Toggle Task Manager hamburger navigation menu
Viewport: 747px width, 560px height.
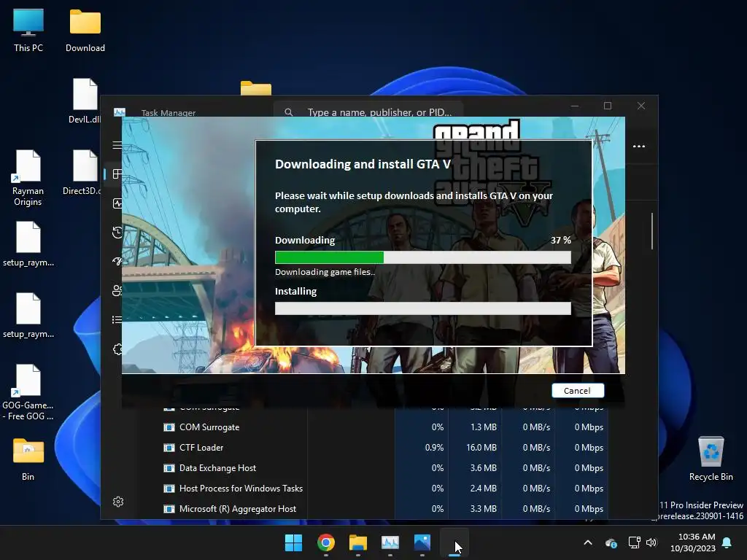click(x=117, y=145)
